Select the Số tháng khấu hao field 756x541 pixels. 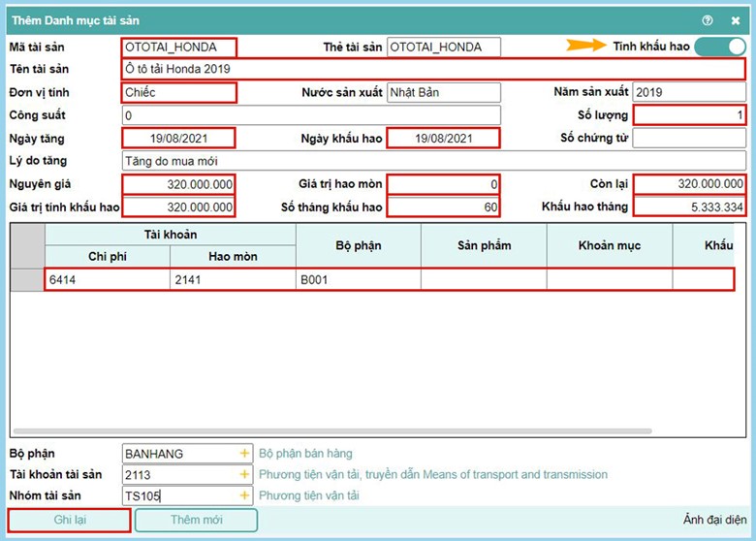(x=443, y=207)
